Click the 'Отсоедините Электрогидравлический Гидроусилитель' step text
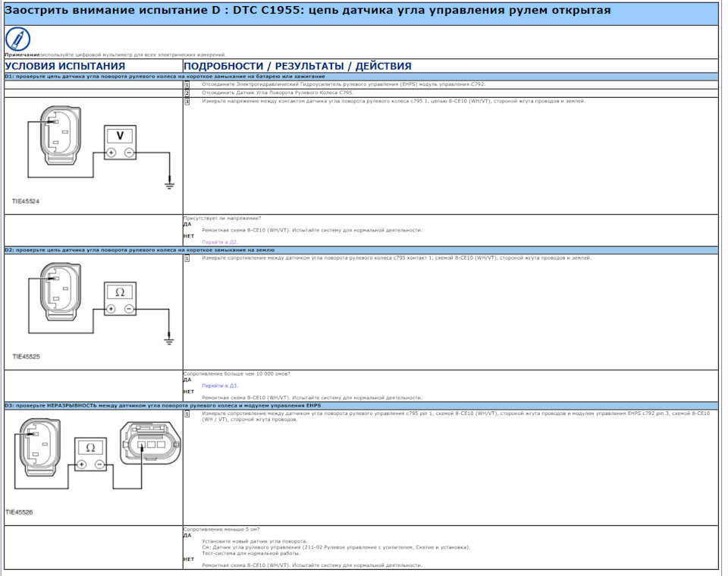 coord(344,84)
